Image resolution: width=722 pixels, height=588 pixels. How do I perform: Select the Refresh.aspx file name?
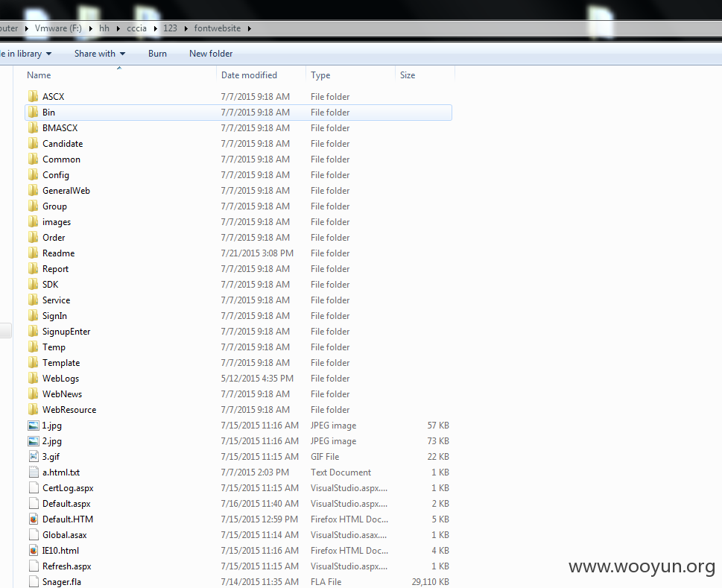[x=67, y=566]
